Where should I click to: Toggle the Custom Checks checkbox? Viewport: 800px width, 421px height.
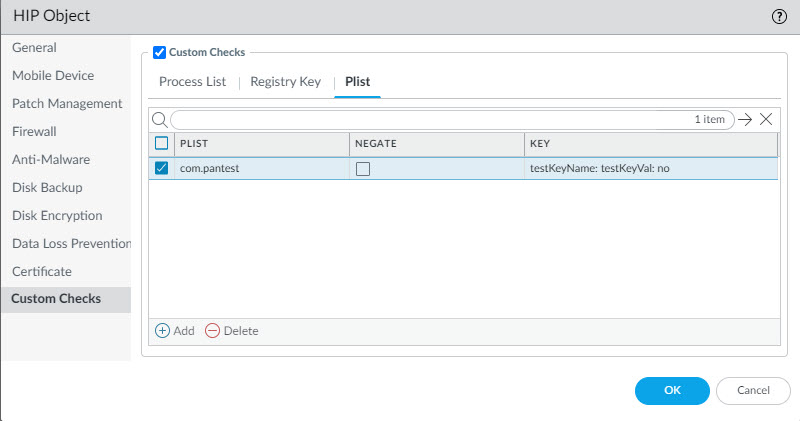[160, 52]
